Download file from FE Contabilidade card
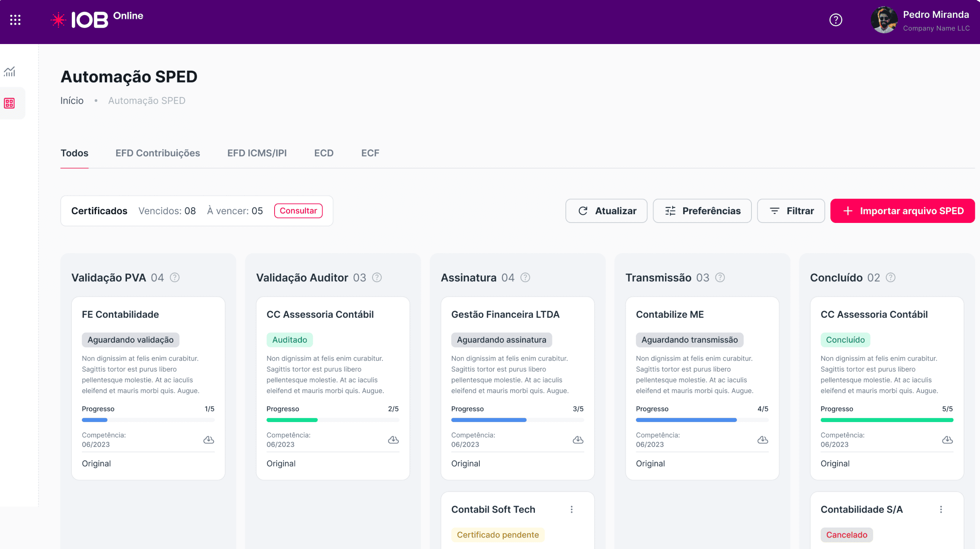The width and height of the screenshot is (980, 549). tap(209, 440)
